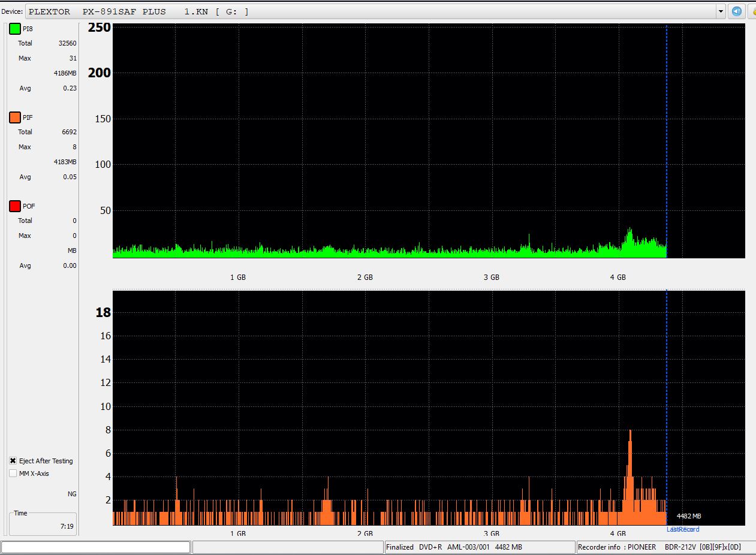Image resolution: width=756 pixels, height=555 pixels.
Task: Click the green PI8 color swatch
Action: point(15,29)
